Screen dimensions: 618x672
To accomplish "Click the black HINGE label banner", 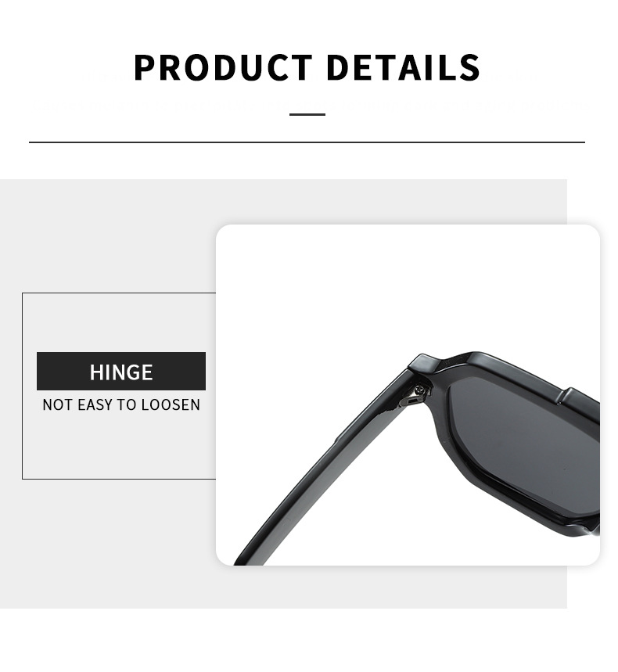I will 121,371.
